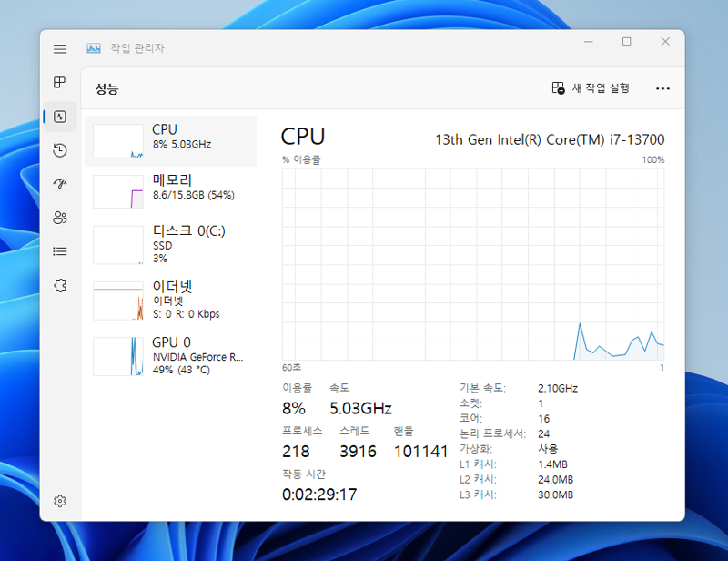Click the 5.03GHz speed value
The height and width of the screenshot is (561, 728).
coord(360,409)
